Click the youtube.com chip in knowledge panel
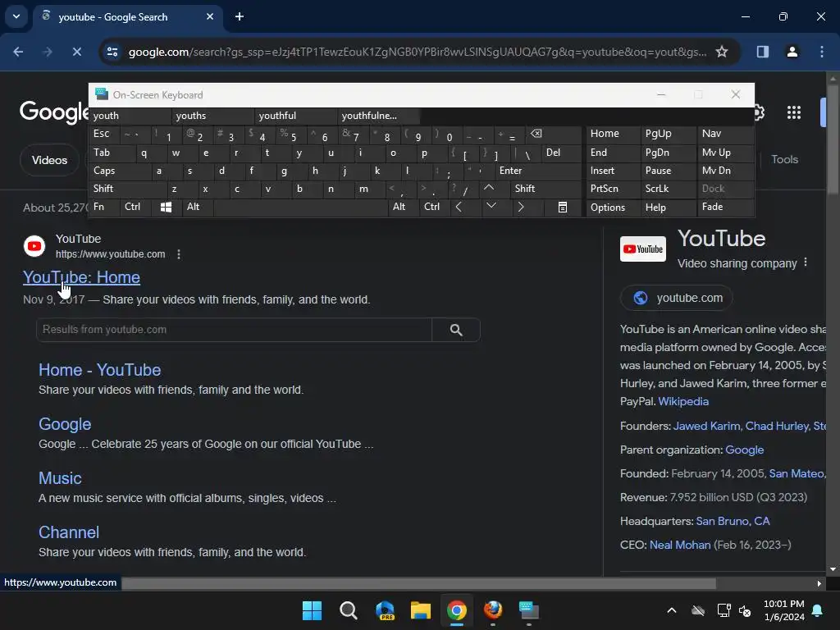840x630 pixels. (x=677, y=298)
